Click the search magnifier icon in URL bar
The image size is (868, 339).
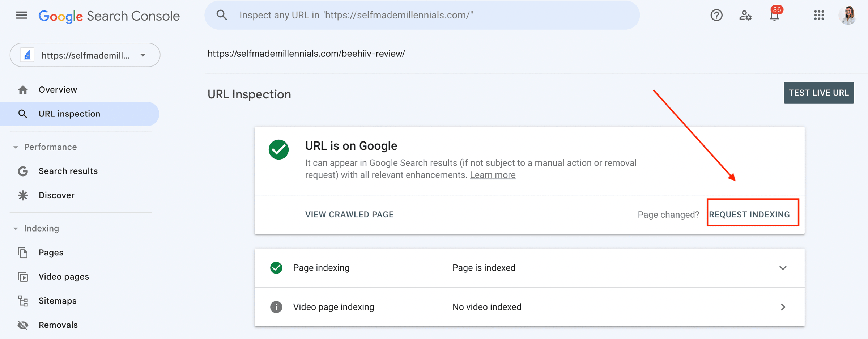point(222,15)
